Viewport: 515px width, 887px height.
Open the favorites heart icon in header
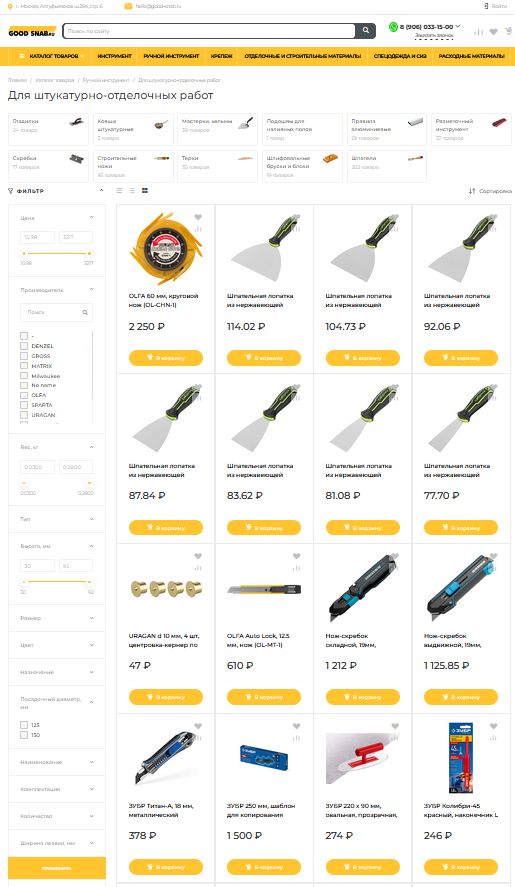click(x=493, y=32)
